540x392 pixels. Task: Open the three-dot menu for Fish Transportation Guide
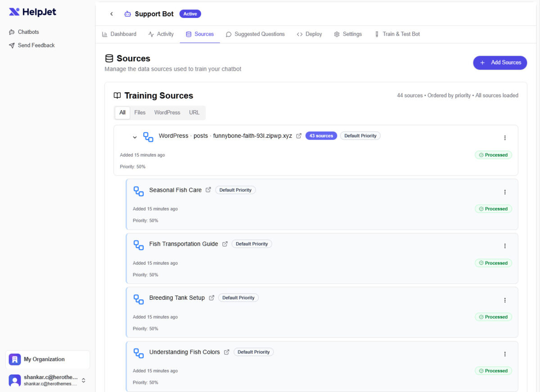[505, 246]
